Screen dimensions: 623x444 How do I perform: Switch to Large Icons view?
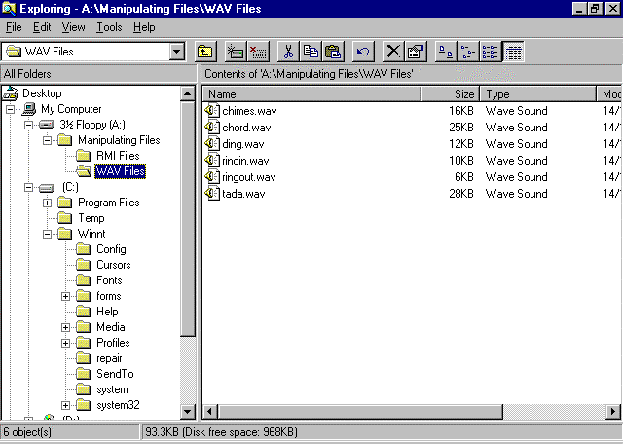pyautogui.click(x=445, y=51)
